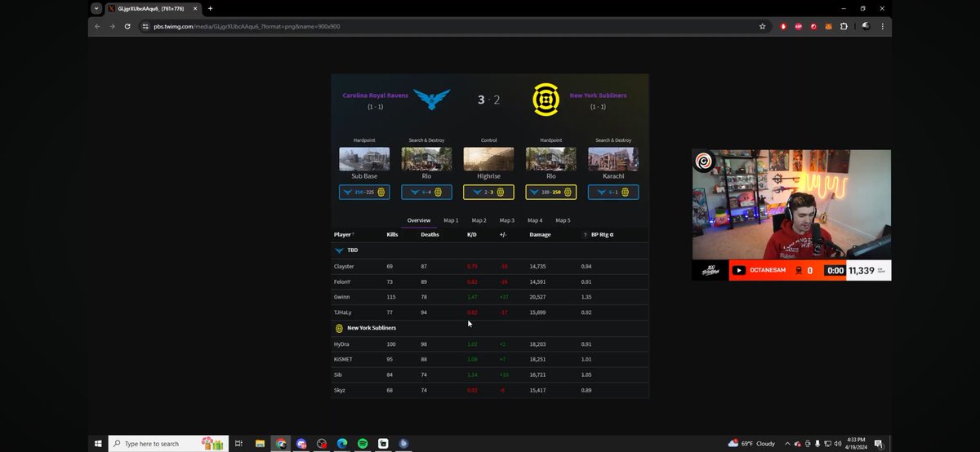Click the 189-250 Hardpoint score box
This screenshot has height=452, width=980.
(551, 192)
